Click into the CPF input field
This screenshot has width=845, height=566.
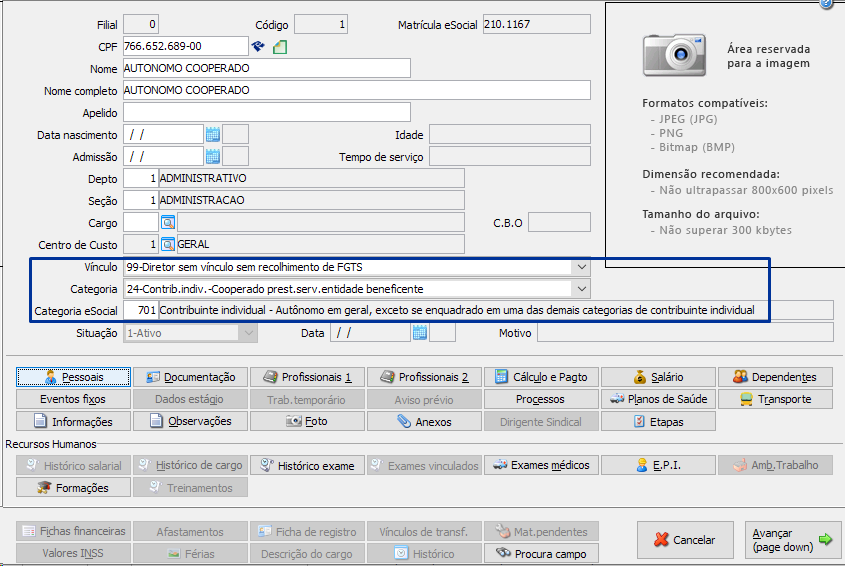click(185, 46)
